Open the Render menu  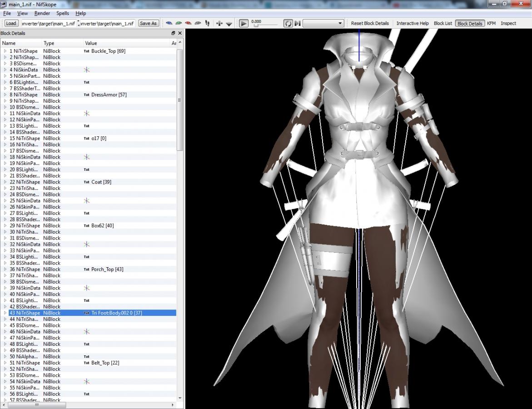point(42,13)
